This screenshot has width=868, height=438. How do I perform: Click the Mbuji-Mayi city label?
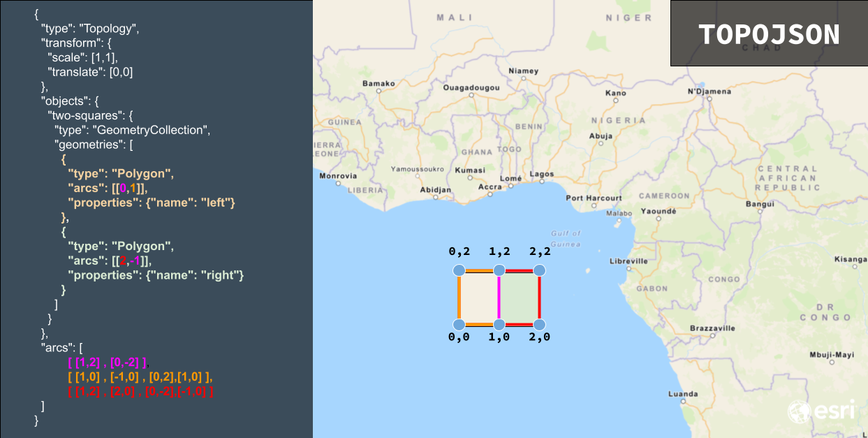(832, 355)
